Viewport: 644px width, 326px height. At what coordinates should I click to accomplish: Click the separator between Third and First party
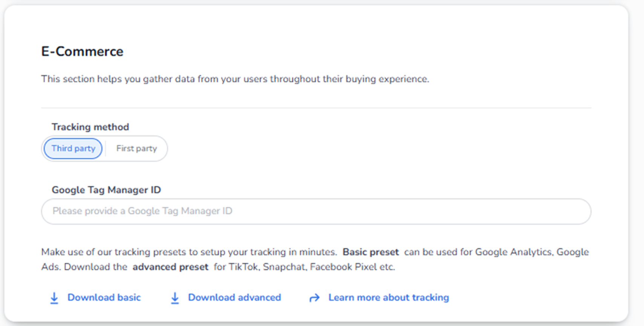pyautogui.click(x=106, y=148)
